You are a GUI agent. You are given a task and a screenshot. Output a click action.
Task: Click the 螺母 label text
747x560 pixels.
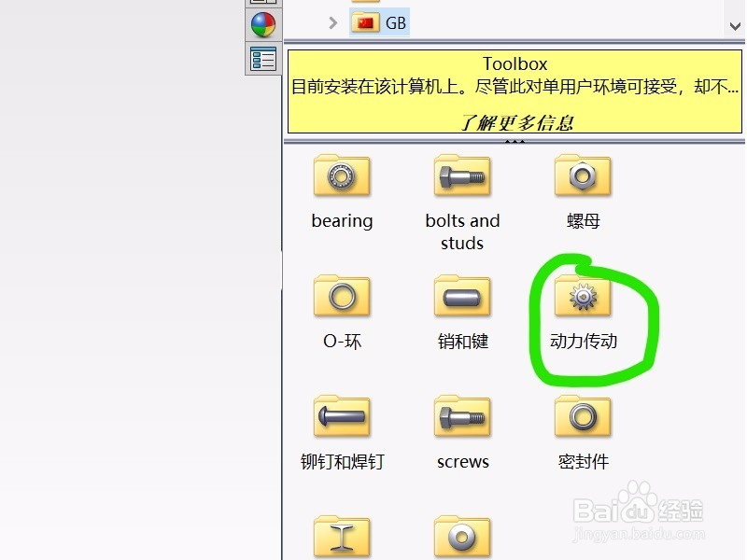[x=583, y=221]
